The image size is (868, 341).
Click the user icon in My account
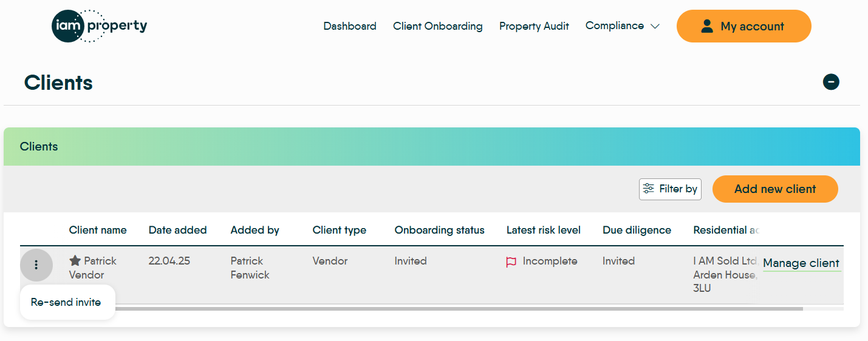pyautogui.click(x=706, y=26)
